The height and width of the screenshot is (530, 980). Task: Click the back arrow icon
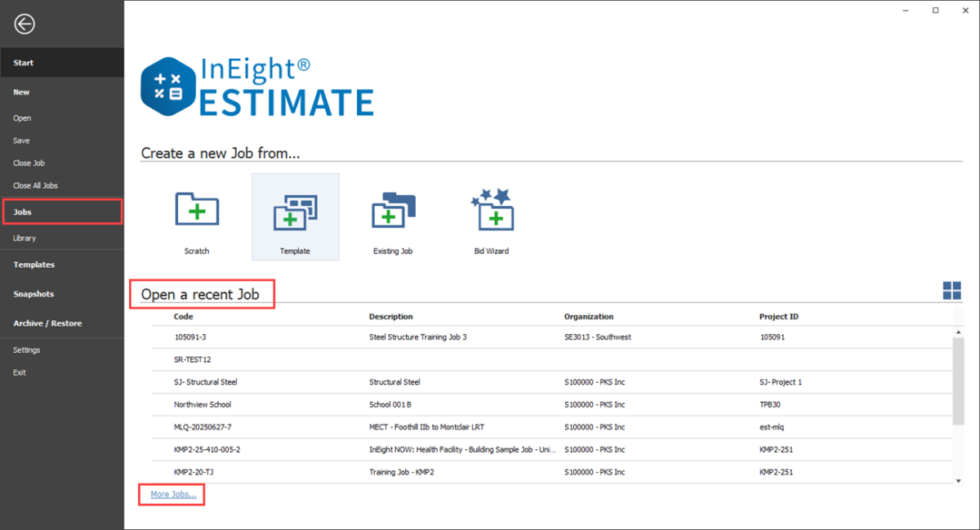[x=24, y=24]
